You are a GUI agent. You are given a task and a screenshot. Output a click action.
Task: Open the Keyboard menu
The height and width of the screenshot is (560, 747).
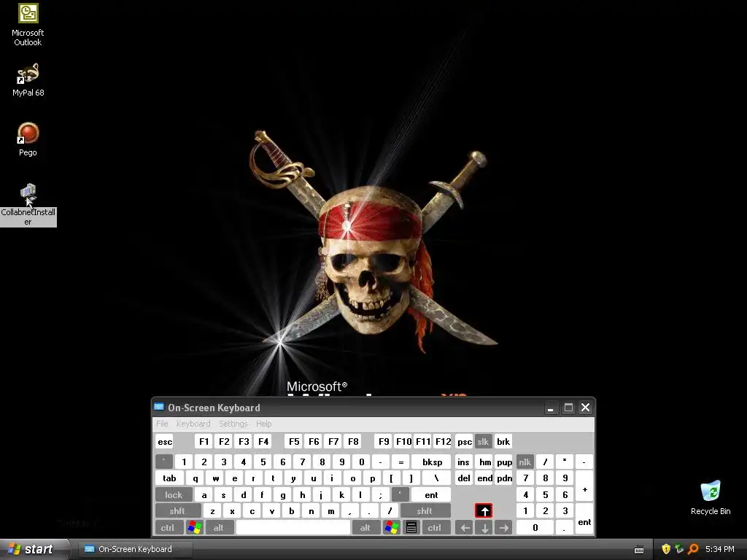pyautogui.click(x=193, y=424)
